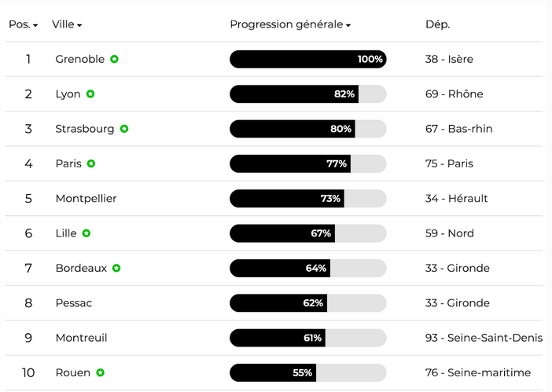The image size is (552, 392).
Task: Click the Strasbourg city name
Action: point(85,129)
